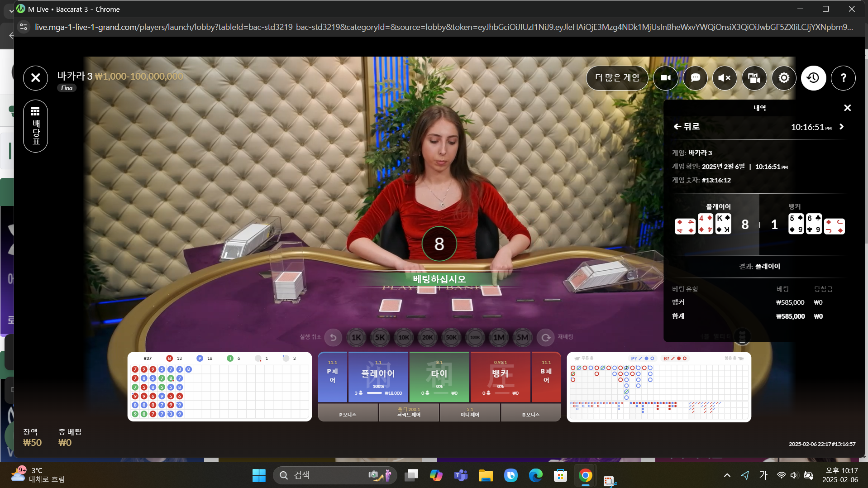The image size is (868, 488).
Task: Click the taskbar search box
Action: click(335, 475)
